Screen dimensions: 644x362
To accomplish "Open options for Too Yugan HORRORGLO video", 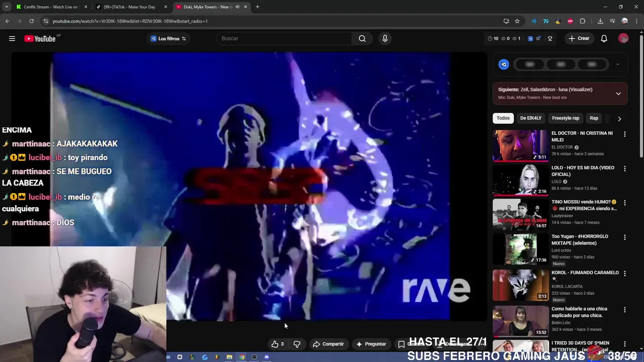I will (625, 237).
